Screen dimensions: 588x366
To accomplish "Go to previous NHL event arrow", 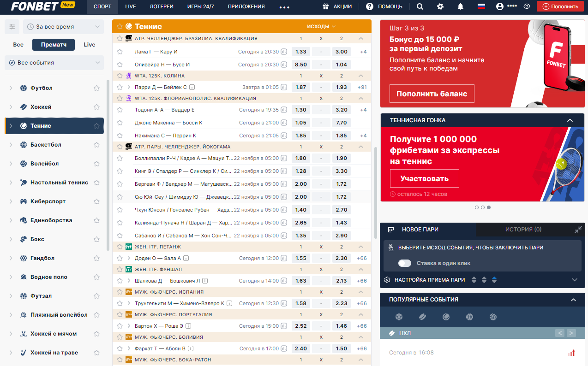I will click(560, 333).
